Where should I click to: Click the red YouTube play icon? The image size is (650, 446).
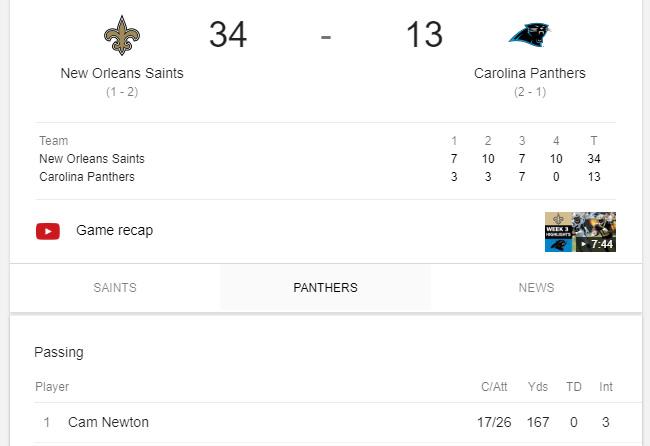pyautogui.click(x=48, y=231)
